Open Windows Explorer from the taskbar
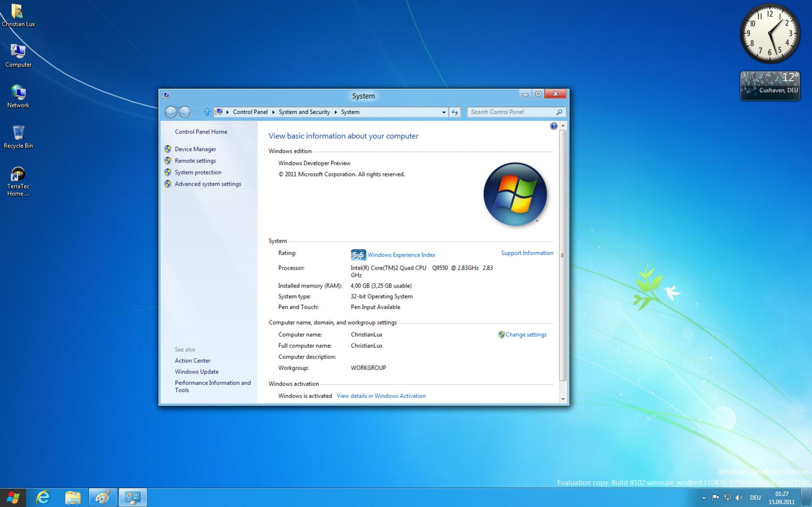The width and height of the screenshot is (812, 507). 73,497
